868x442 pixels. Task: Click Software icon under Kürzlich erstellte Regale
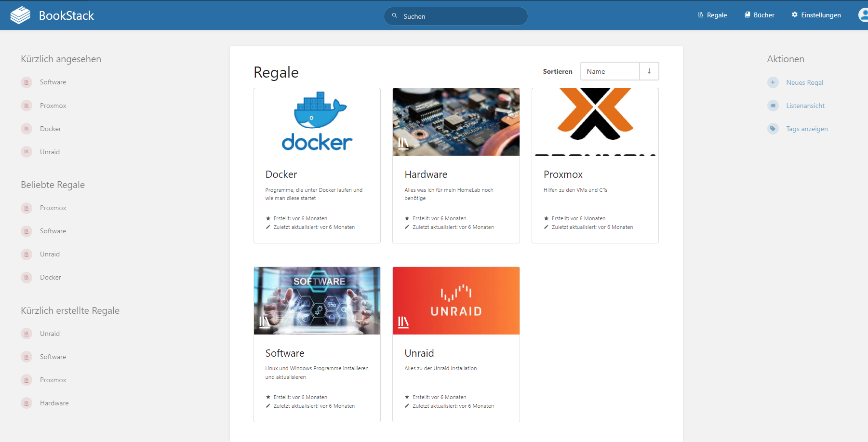pyautogui.click(x=27, y=357)
